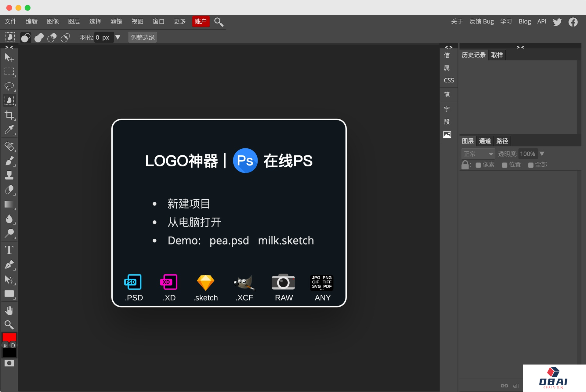Click the black background color swatch
The width and height of the screenshot is (586, 392).
9,353
